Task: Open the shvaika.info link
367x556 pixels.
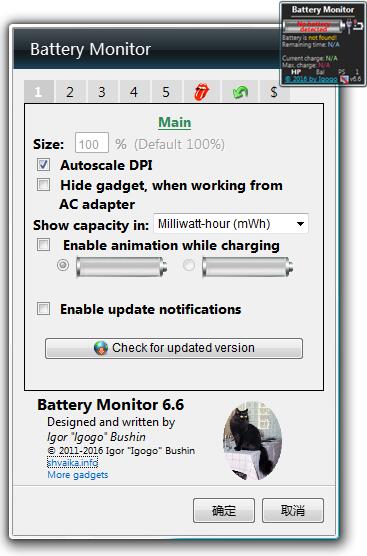Action: pyautogui.click(x=72, y=463)
